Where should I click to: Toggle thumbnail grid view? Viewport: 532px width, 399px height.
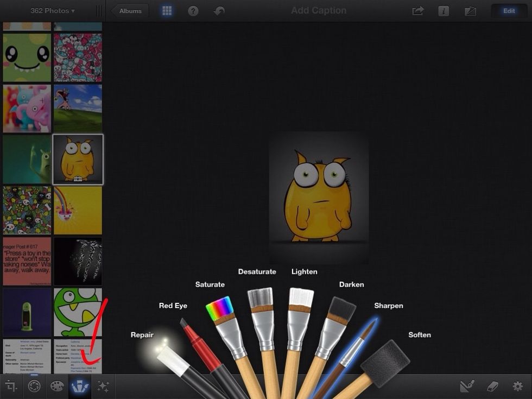(167, 11)
